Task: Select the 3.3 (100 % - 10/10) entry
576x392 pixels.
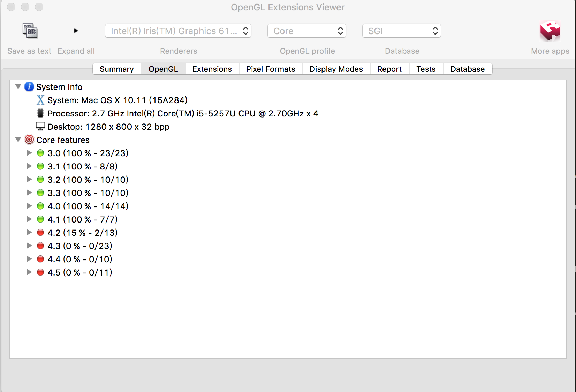Action: coord(88,193)
